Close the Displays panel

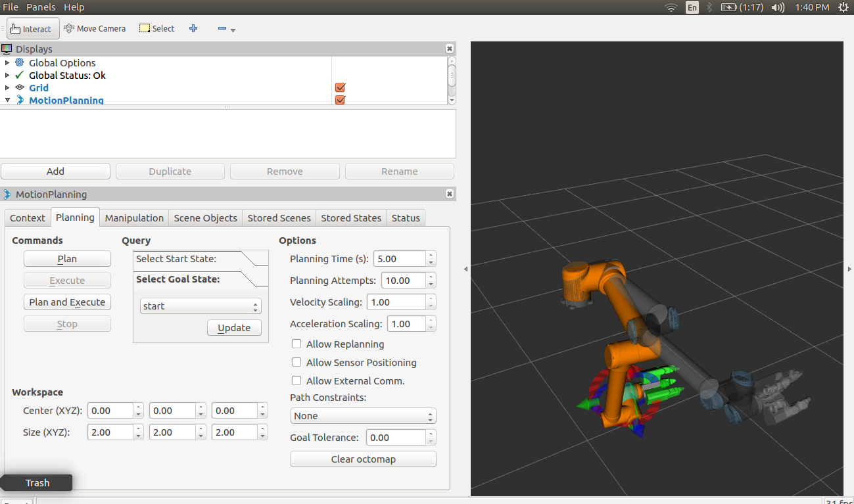click(x=450, y=49)
